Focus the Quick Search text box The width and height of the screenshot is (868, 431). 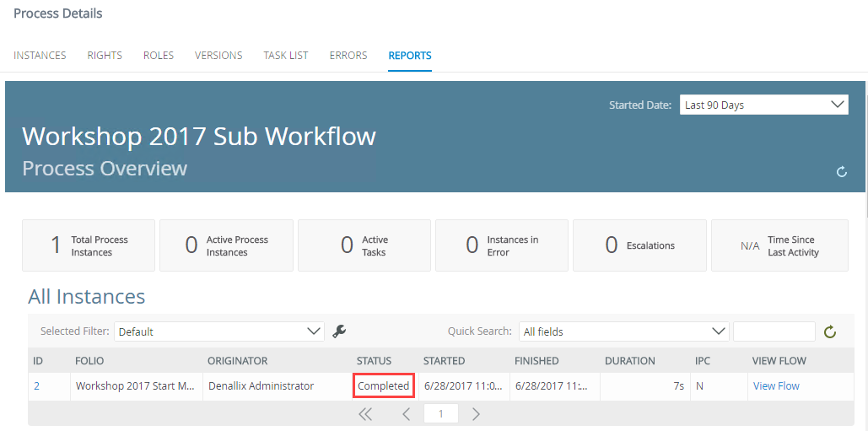[774, 332]
